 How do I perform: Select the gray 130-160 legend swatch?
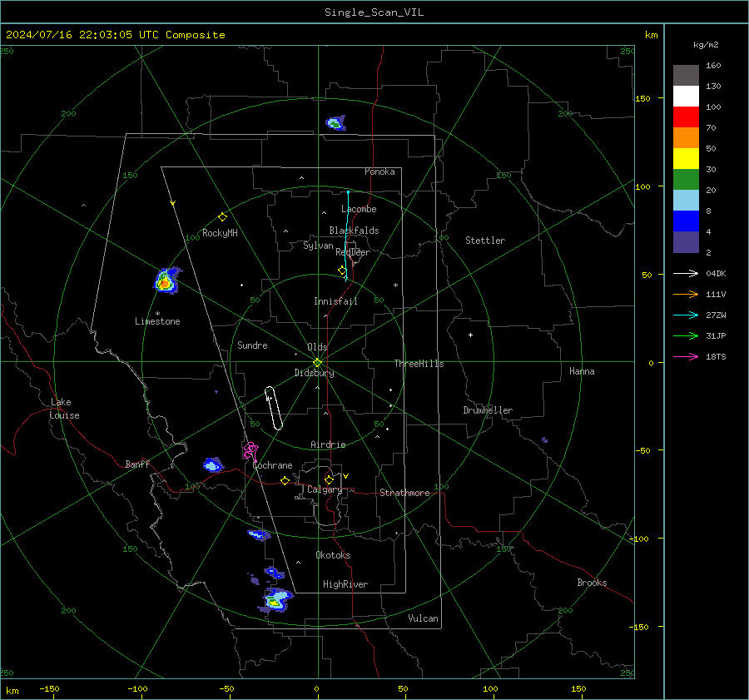[x=686, y=76]
